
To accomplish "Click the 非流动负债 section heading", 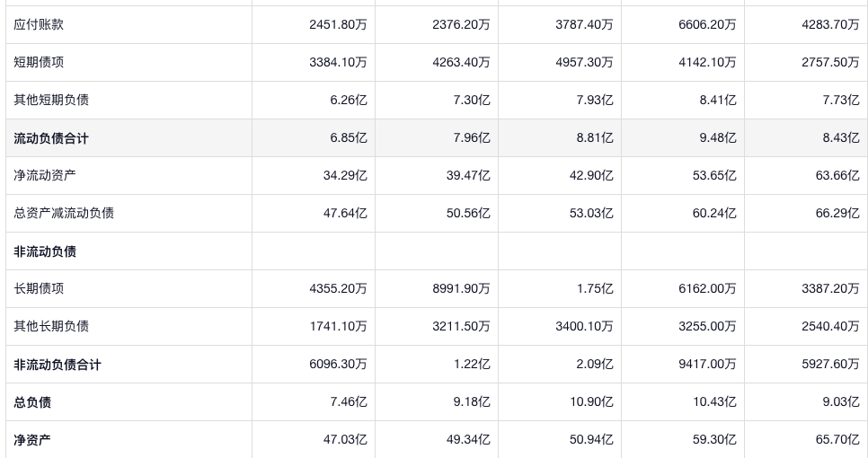I will 45,251.
